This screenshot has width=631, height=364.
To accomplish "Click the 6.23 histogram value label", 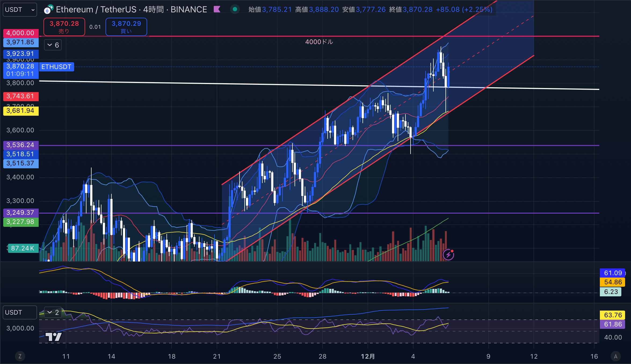I will (611, 292).
